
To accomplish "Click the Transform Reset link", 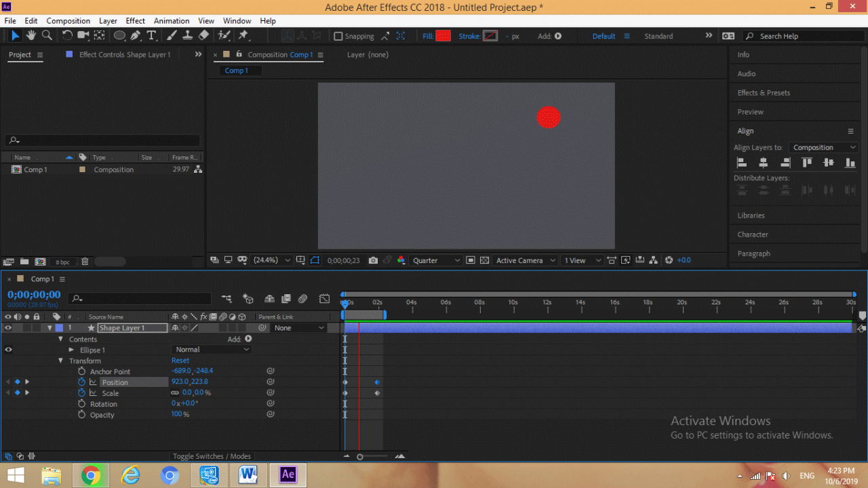I will [180, 360].
